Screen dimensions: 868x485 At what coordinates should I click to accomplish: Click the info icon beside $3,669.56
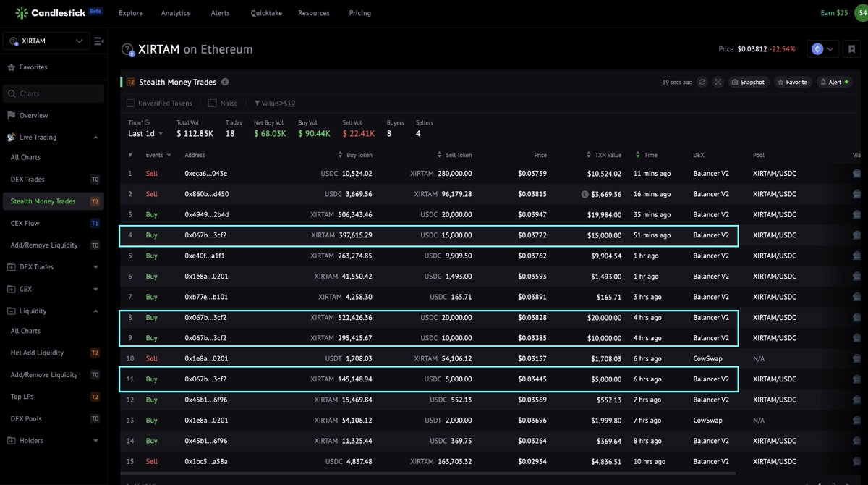[x=584, y=194]
